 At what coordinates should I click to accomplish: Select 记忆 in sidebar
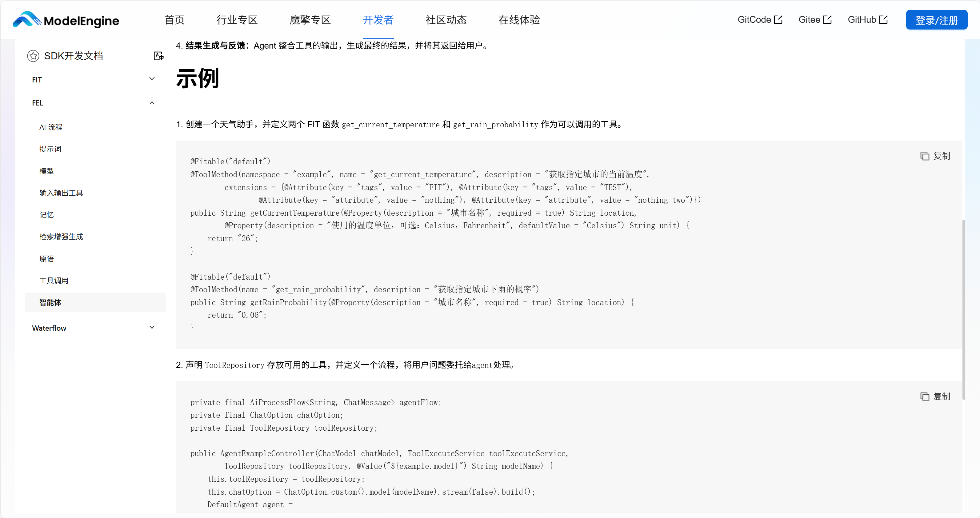pyautogui.click(x=46, y=215)
